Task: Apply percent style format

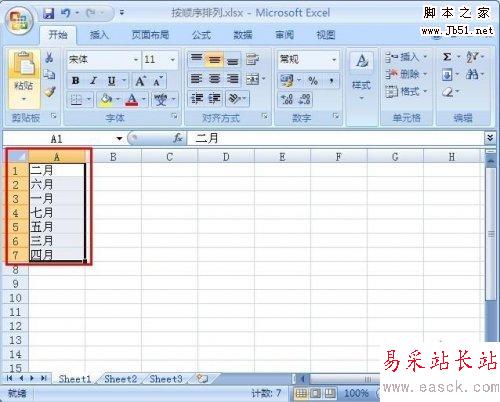Action: tap(313, 81)
